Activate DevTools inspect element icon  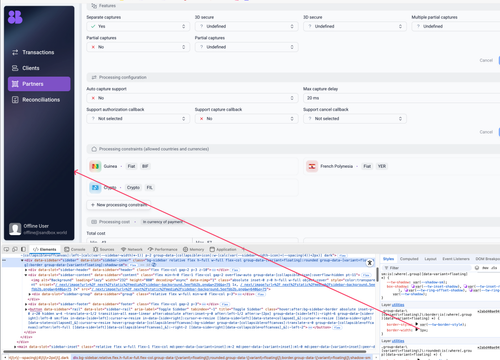[x=6, y=249]
